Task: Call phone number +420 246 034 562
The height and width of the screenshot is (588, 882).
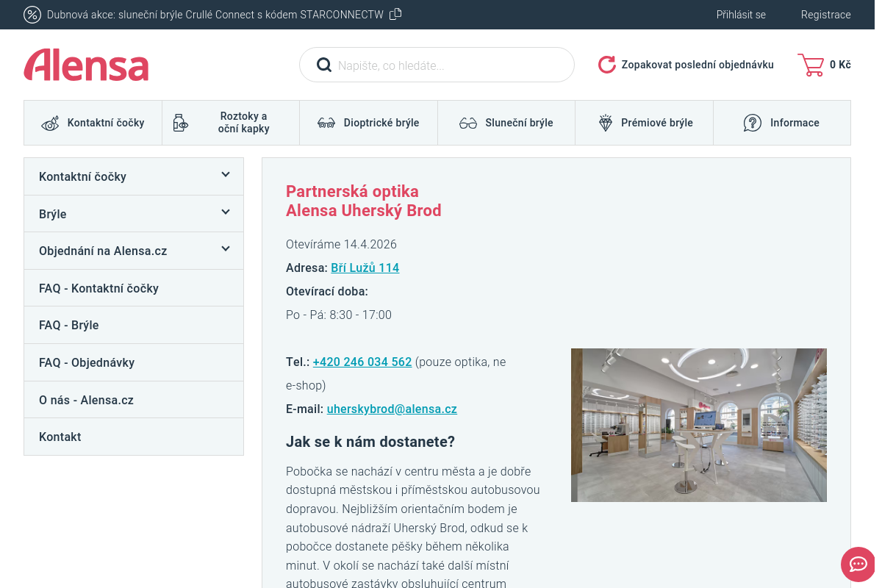Action: [x=362, y=362]
